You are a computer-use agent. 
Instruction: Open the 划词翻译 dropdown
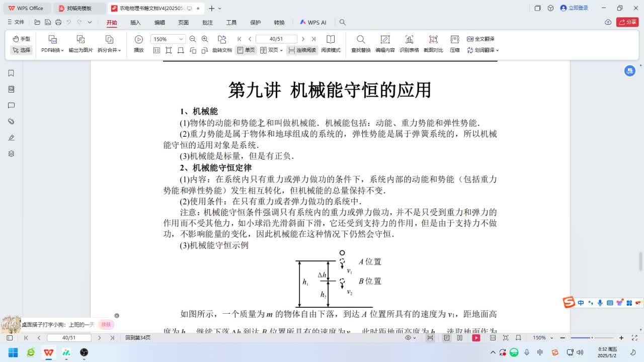[482, 50]
